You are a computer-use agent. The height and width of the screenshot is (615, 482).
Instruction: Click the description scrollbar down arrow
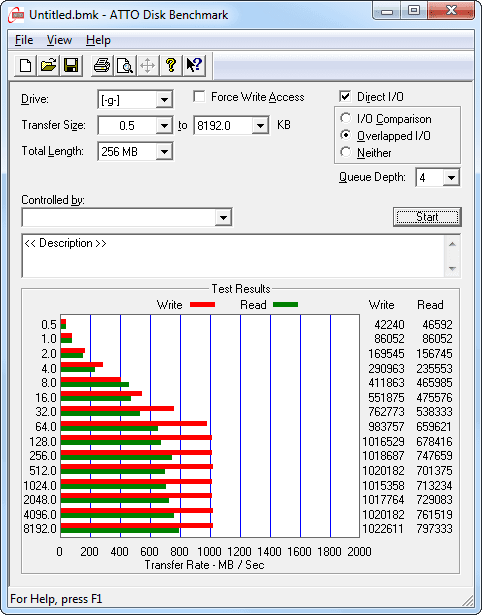coord(452,269)
